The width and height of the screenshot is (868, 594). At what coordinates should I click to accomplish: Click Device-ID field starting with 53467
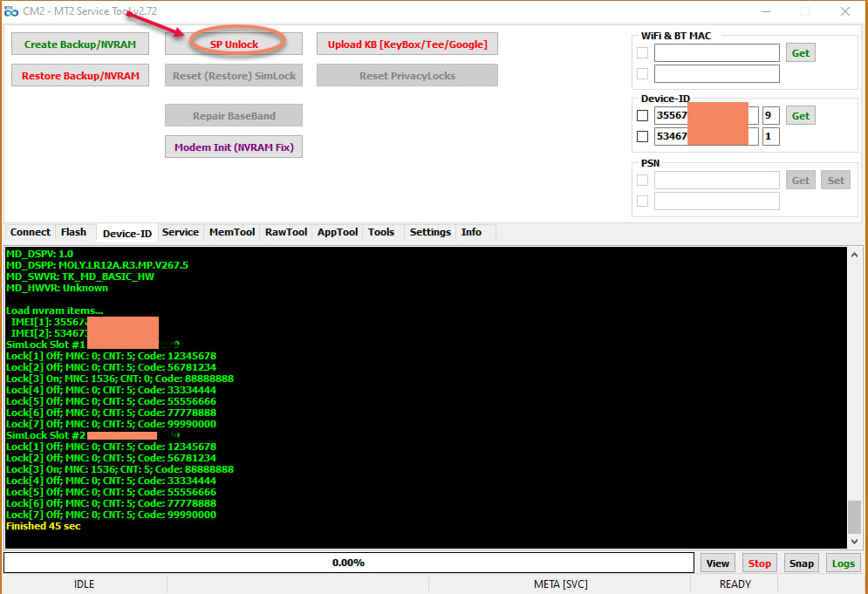point(707,136)
